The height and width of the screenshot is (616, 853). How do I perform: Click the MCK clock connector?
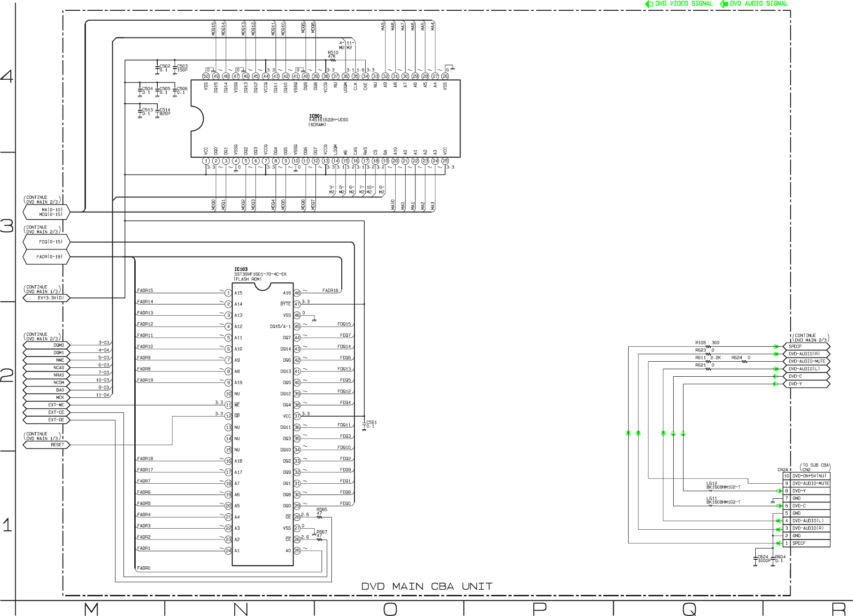(x=46, y=397)
